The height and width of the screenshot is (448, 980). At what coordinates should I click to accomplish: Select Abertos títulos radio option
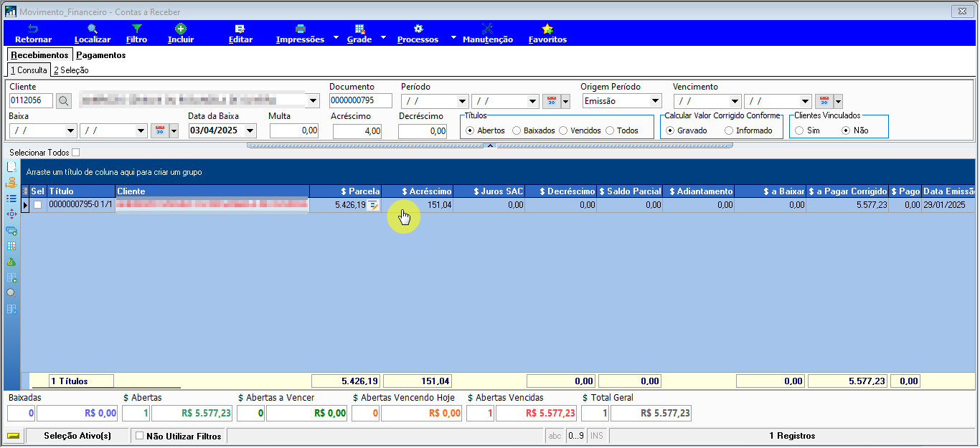coord(470,130)
